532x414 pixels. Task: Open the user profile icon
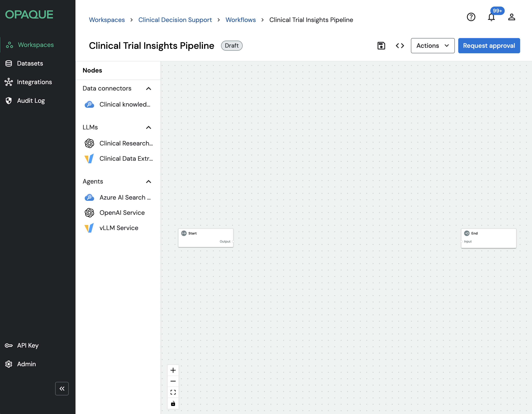pyautogui.click(x=511, y=17)
